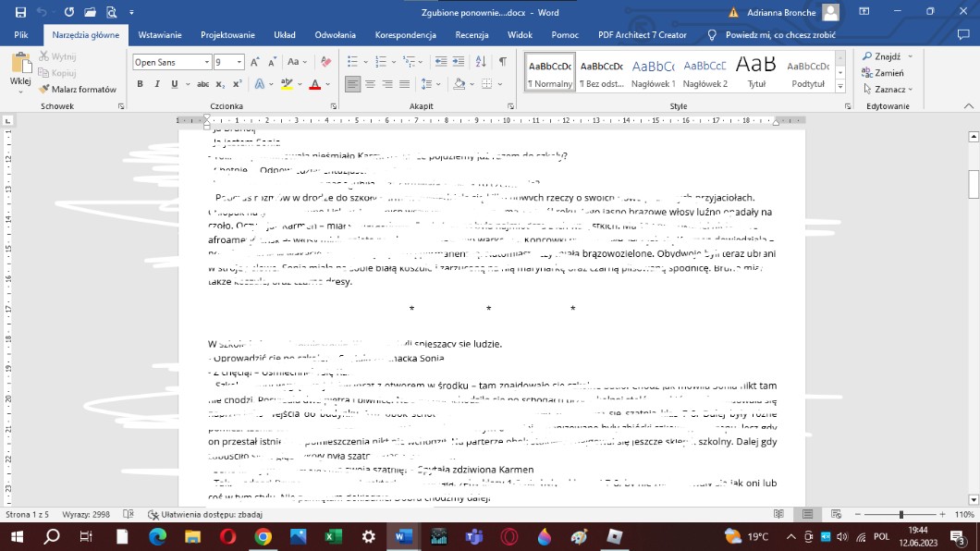
Task: Clear all formatting with the eraser icon
Action: [325, 62]
